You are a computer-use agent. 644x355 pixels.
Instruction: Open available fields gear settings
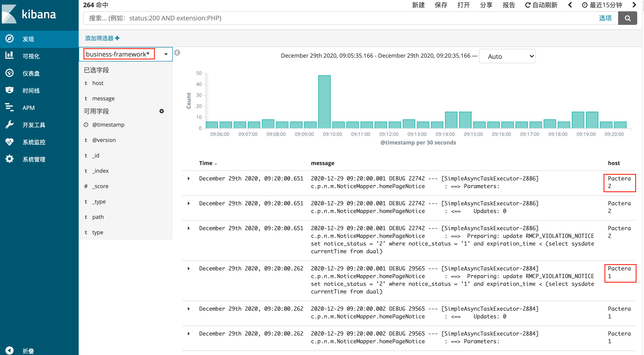[x=161, y=111]
